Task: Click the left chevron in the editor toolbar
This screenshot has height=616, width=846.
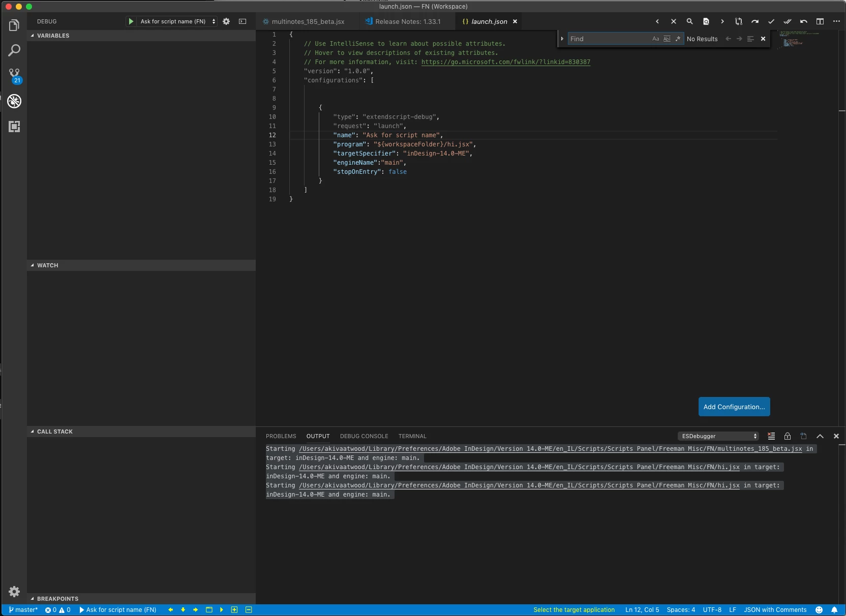Action: pyautogui.click(x=657, y=21)
